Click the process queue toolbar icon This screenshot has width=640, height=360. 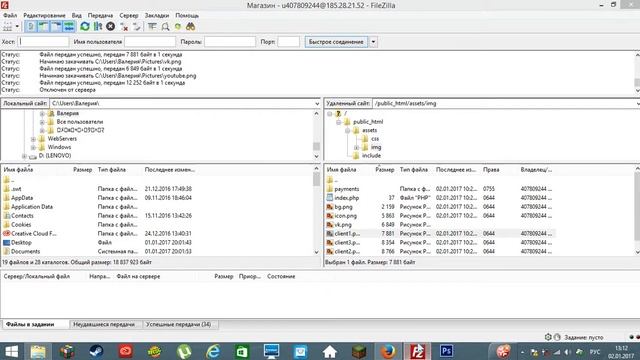(98, 27)
